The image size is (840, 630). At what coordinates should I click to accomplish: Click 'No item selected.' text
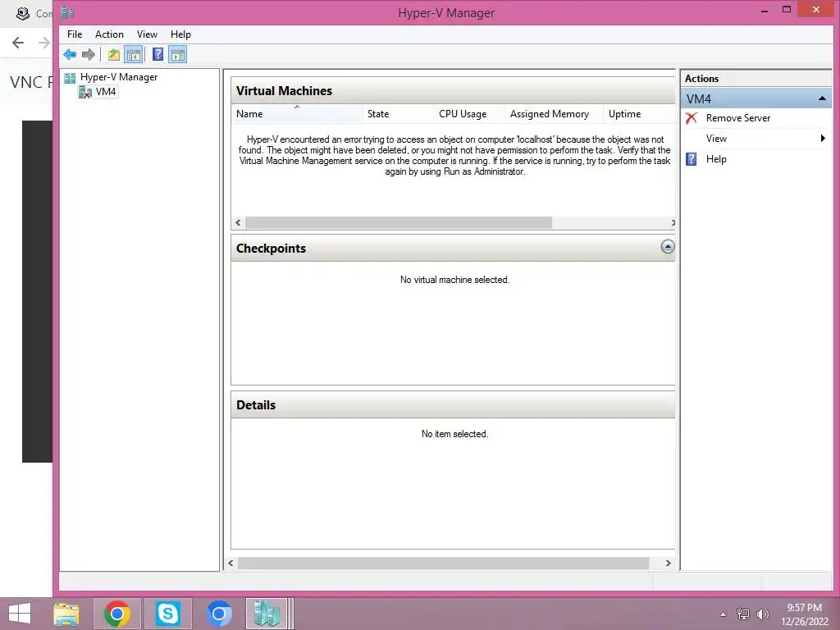(454, 434)
